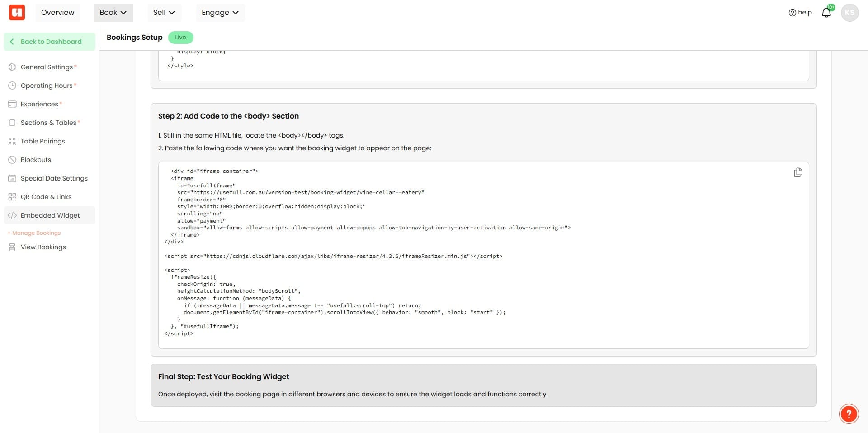Open General Settings in the sidebar
Viewport: 868px width, 433px height.
point(49,67)
